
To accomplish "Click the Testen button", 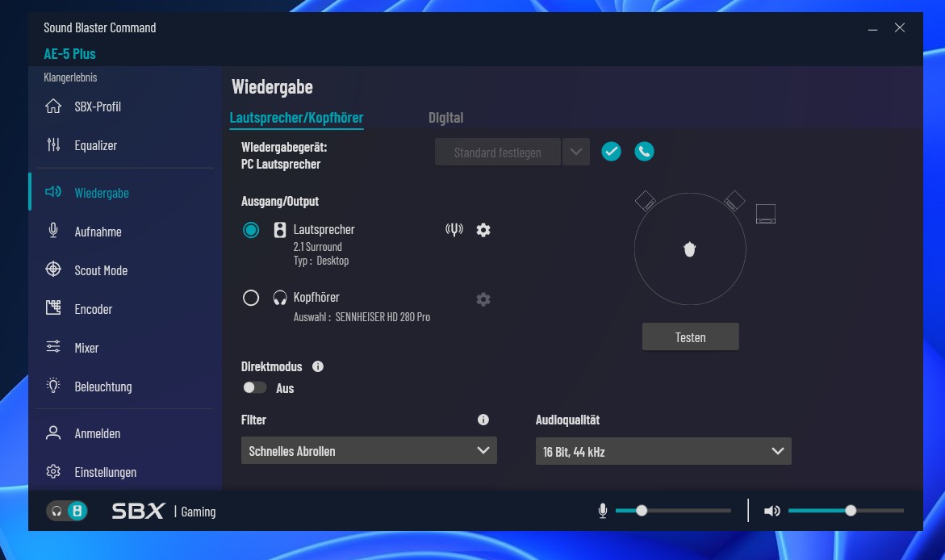I will [690, 337].
